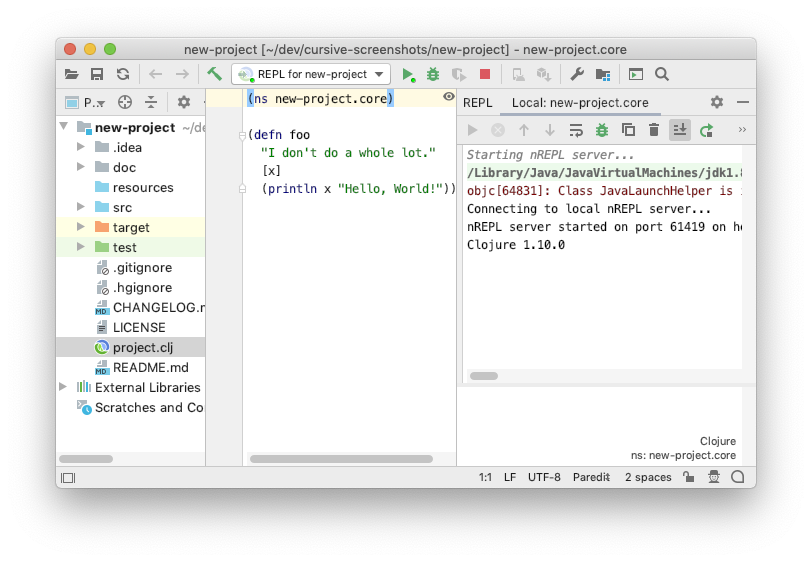Expand External Libraries node
The width and height of the screenshot is (812, 562).
(63, 387)
